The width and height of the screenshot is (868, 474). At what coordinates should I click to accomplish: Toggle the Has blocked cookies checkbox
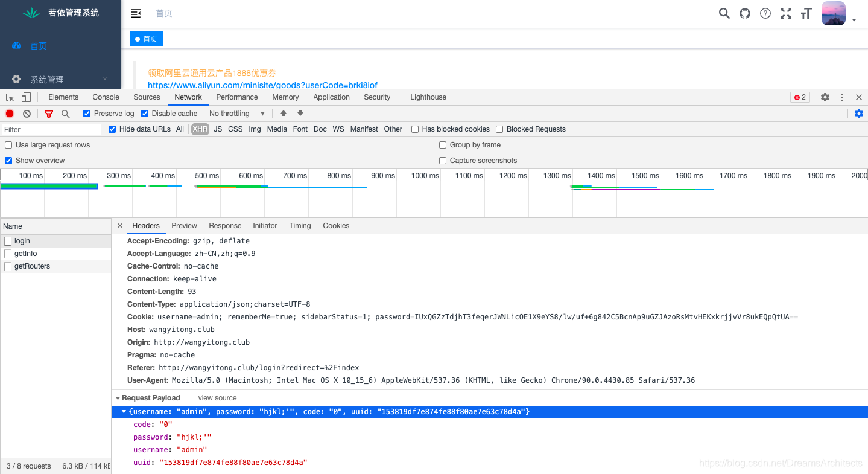415,129
